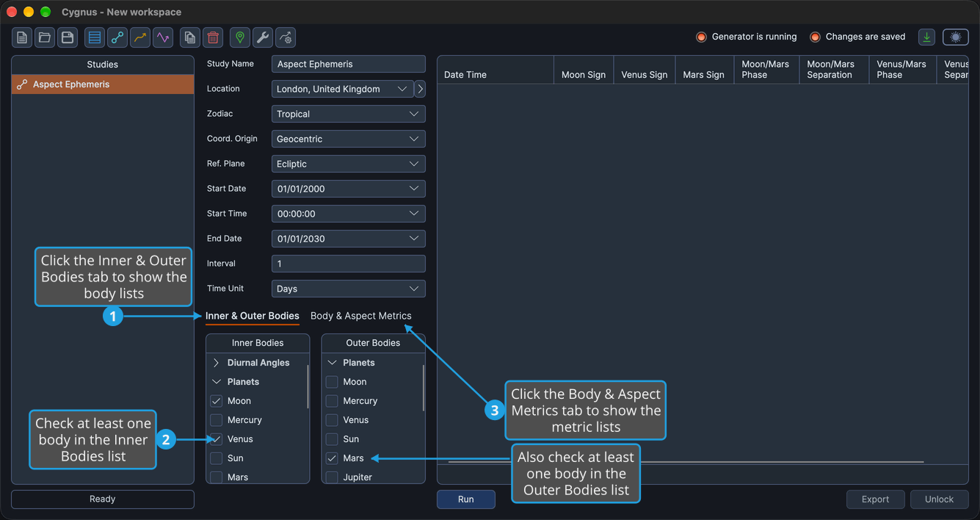Screen dimensions: 980x520
Task: Select the Aspect Ephemeris study in Studies list
Action: (x=103, y=84)
